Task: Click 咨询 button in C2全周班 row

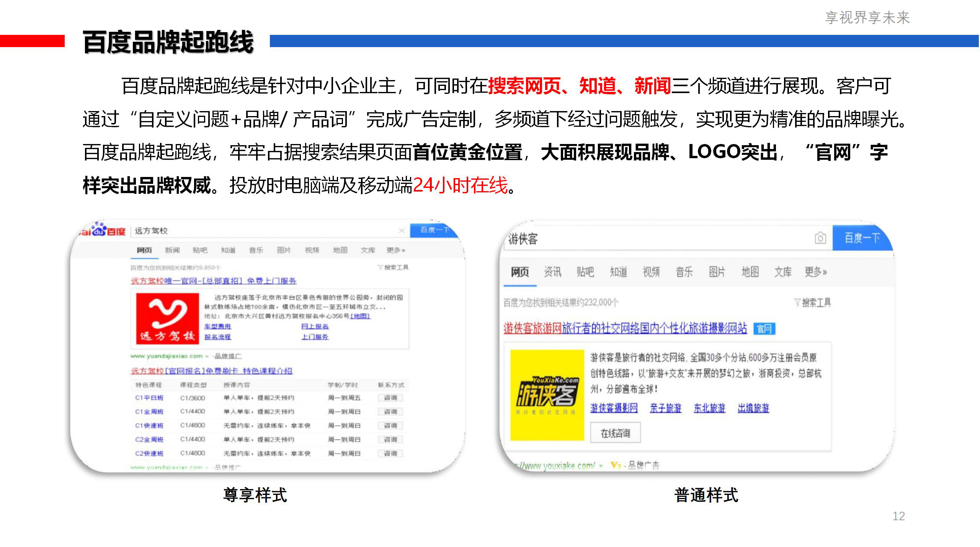Action: click(390, 439)
